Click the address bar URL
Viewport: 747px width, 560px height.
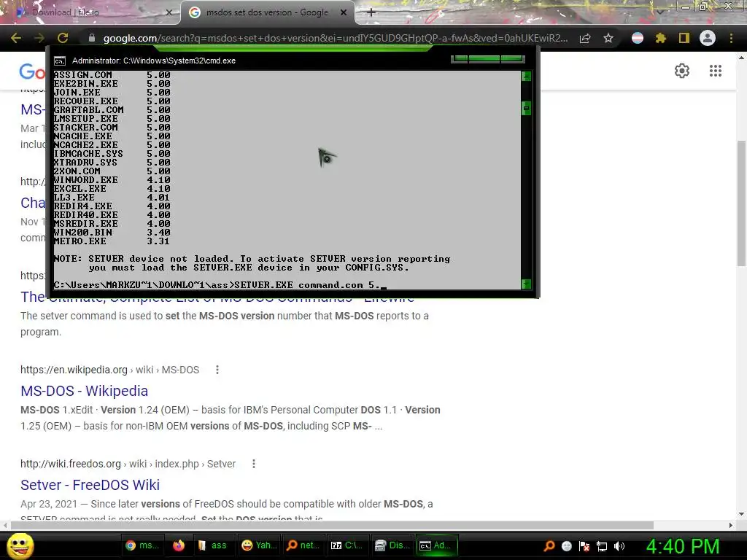click(336, 38)
